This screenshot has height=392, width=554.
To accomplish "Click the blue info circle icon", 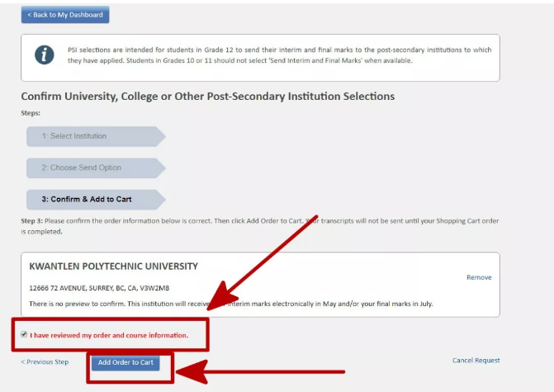I will (x=44, y=55).
